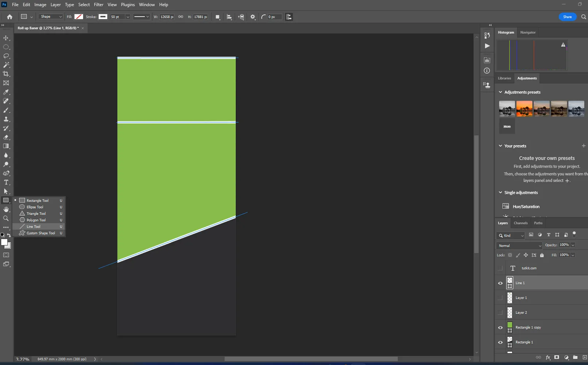The width and height of the screenshot is (588, 365).
Task: Collapse the Single adjustments section
Action: (x=500, y=193)
